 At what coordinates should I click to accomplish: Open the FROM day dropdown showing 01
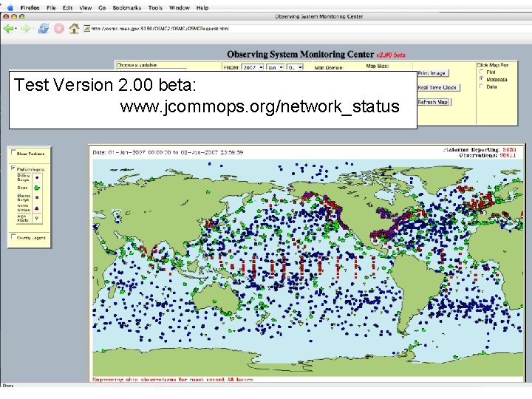(295, 67)
